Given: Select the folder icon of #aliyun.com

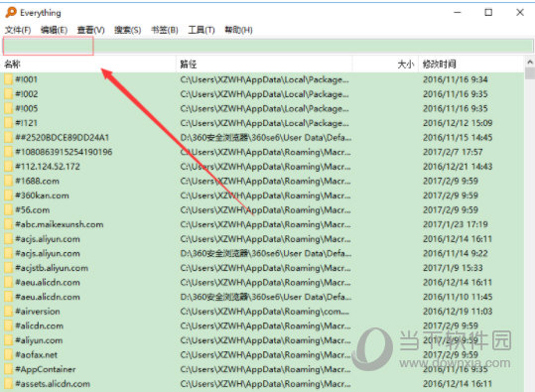Looking at the screenshot, I should [x=9, y=340].
